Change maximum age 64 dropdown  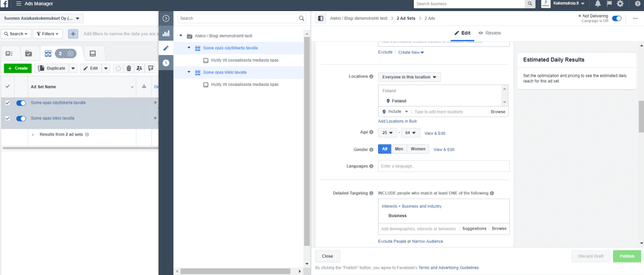[411, 133]
